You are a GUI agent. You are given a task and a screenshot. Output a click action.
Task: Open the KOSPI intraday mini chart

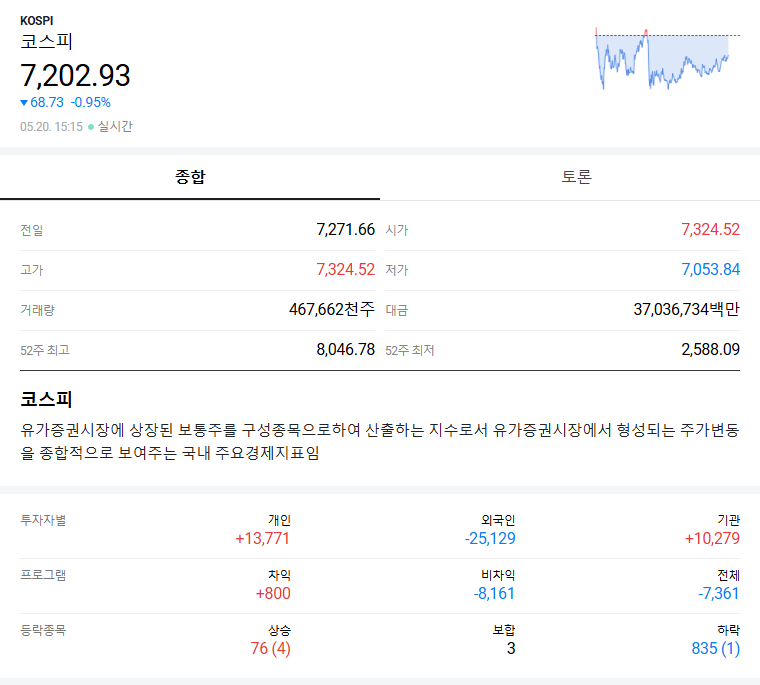667,59
